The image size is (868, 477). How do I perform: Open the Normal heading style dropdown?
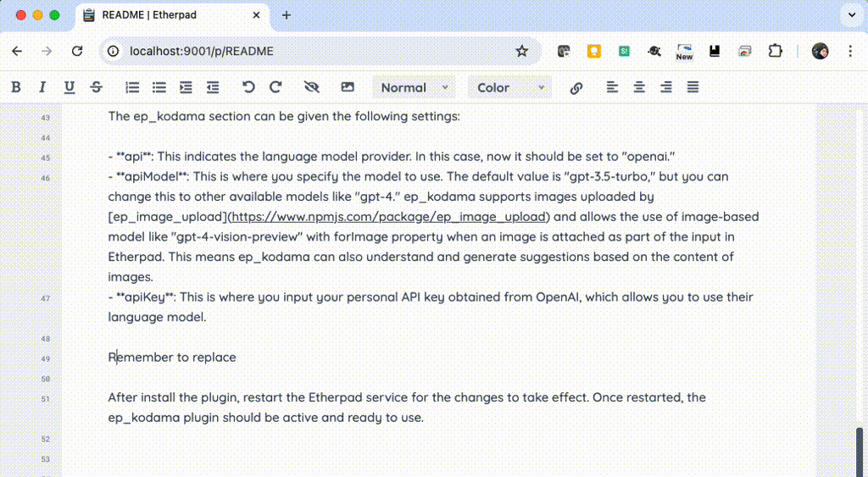coord(414,87)
